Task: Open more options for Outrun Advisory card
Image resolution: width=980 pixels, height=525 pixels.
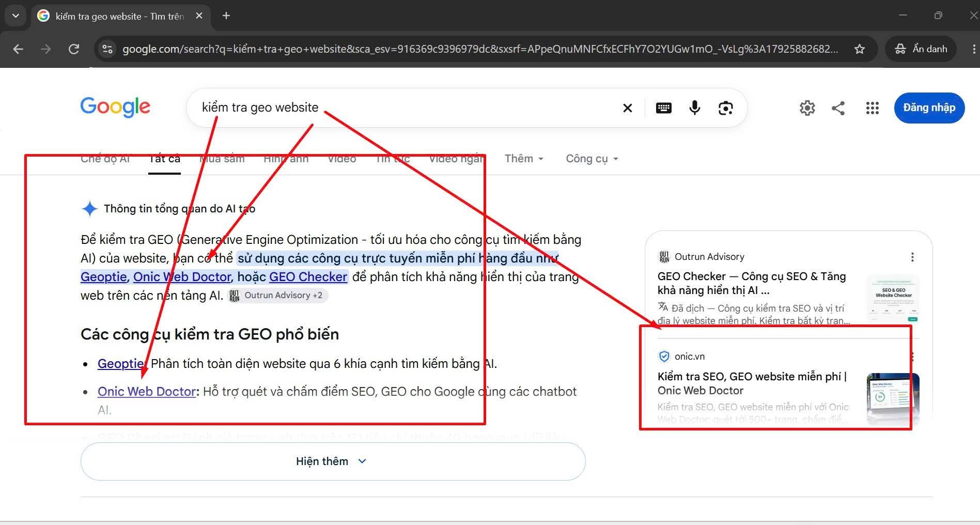Action: [912, 257]
